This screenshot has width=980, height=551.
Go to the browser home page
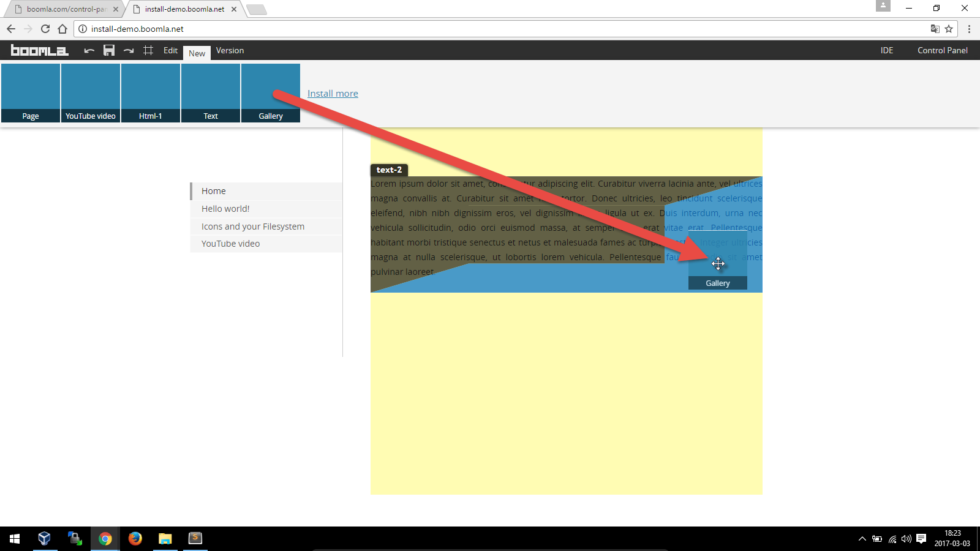click(x=62, y=29)
